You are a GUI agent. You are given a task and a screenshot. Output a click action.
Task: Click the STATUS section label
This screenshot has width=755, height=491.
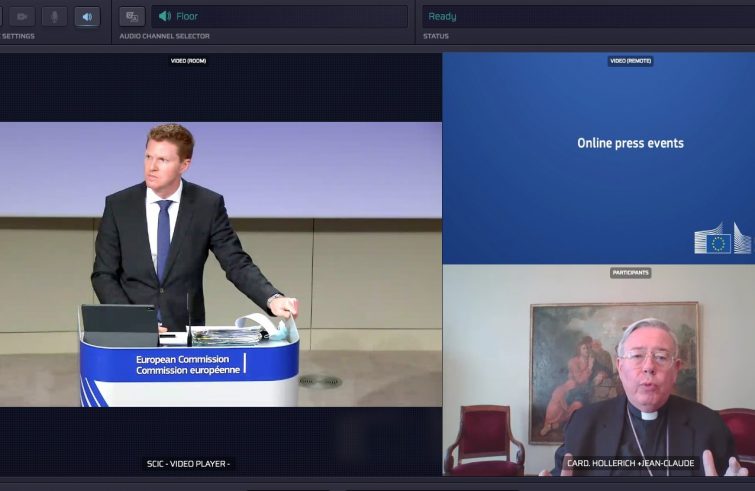coord(436,37)
